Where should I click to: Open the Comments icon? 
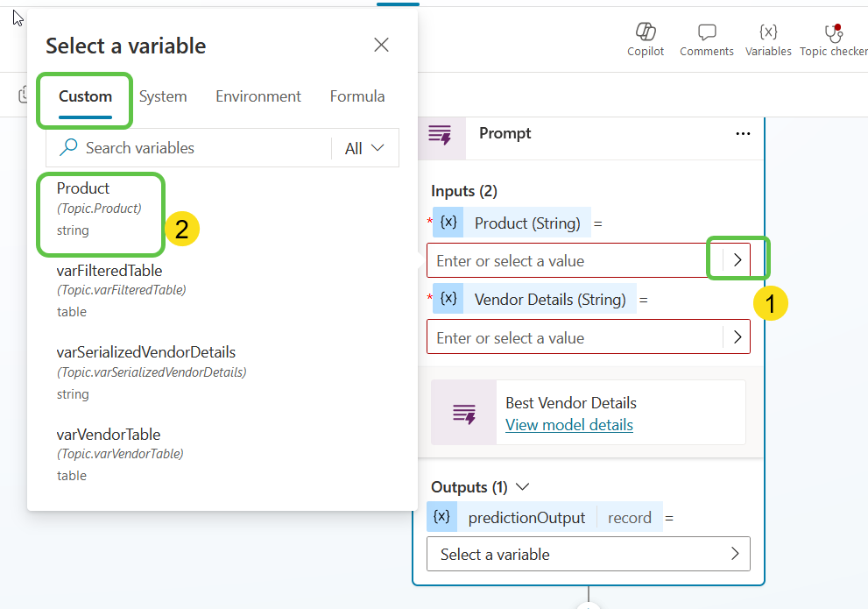coord(706,35)
